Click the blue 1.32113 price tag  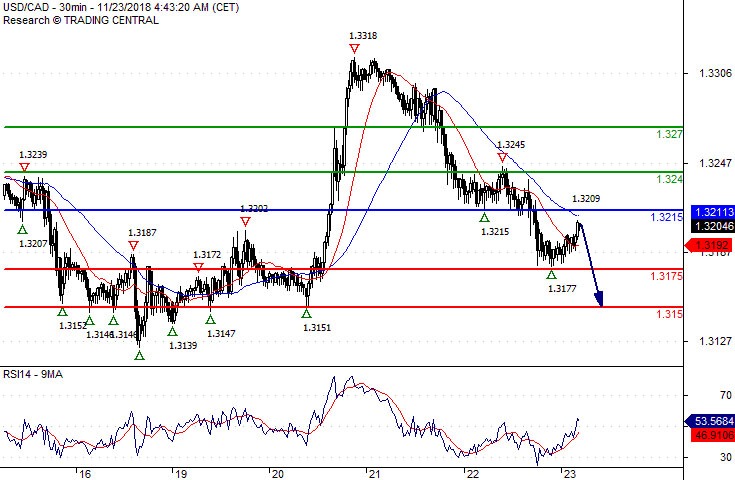713,212
